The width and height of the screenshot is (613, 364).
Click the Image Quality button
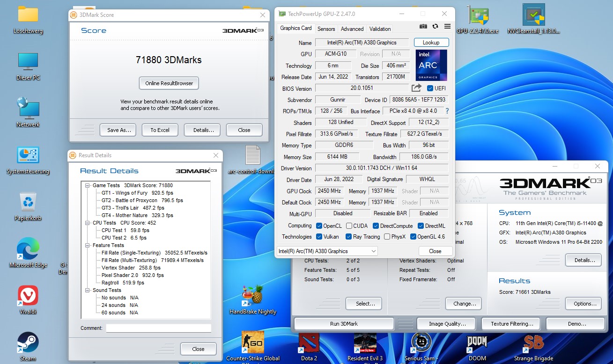point(447,324)
